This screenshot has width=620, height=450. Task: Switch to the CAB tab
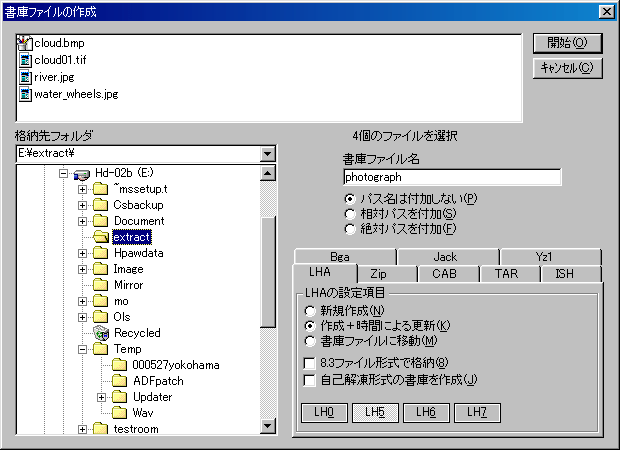448,274
